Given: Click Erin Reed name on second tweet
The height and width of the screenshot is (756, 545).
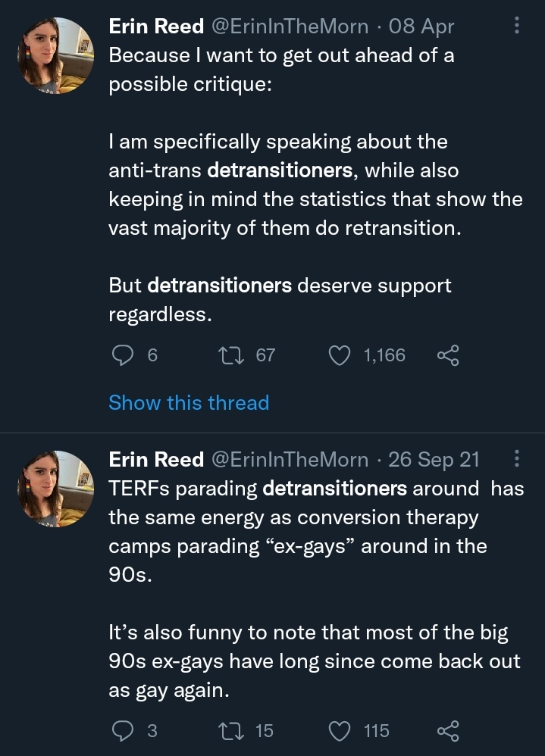Looking at the screenshot, I should click(x=156, y=459).
